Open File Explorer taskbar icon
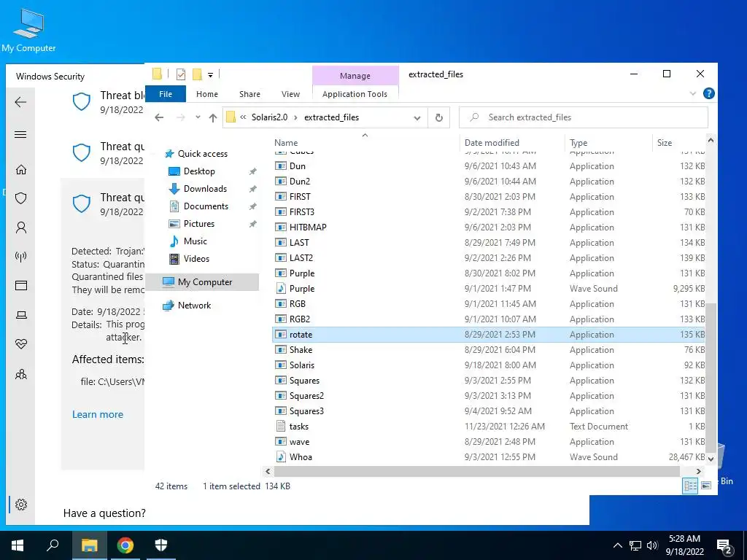Screen dimensions: 747x560 point(89,545)
